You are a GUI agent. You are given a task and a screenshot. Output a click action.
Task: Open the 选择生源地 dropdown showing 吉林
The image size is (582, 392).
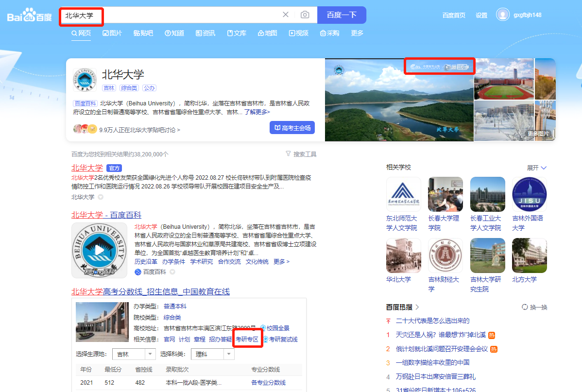[134, 354]
